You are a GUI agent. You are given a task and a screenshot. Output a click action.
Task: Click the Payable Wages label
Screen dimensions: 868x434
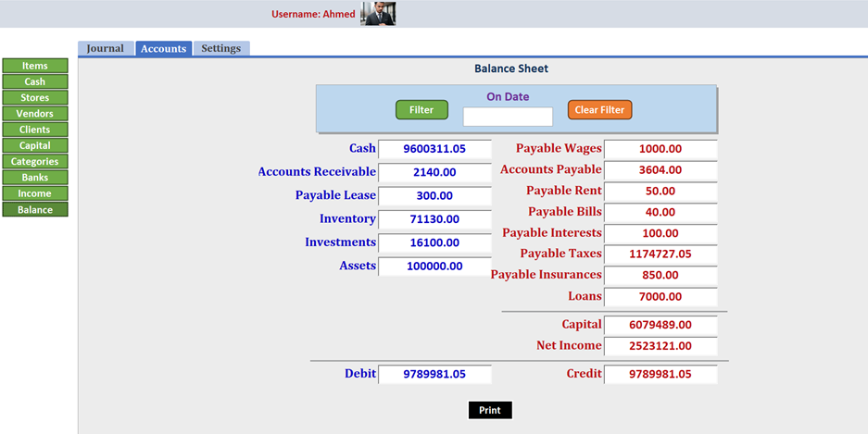point(559,149)
